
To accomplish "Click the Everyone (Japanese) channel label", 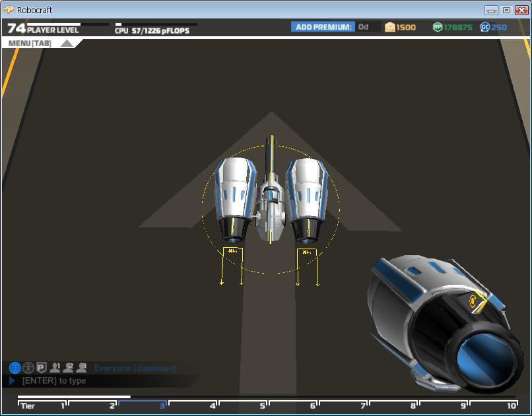I will (x=135, y=369).
